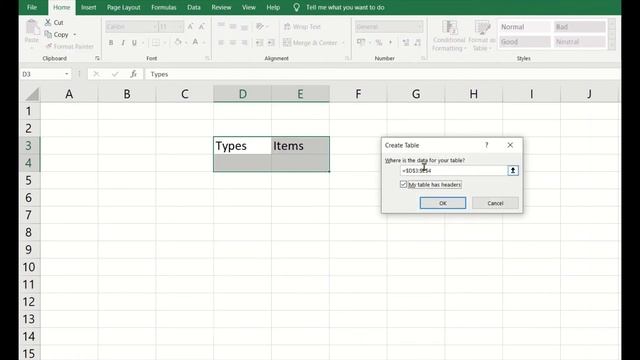Click the Font Color letter A icon

tap(196, 42)
